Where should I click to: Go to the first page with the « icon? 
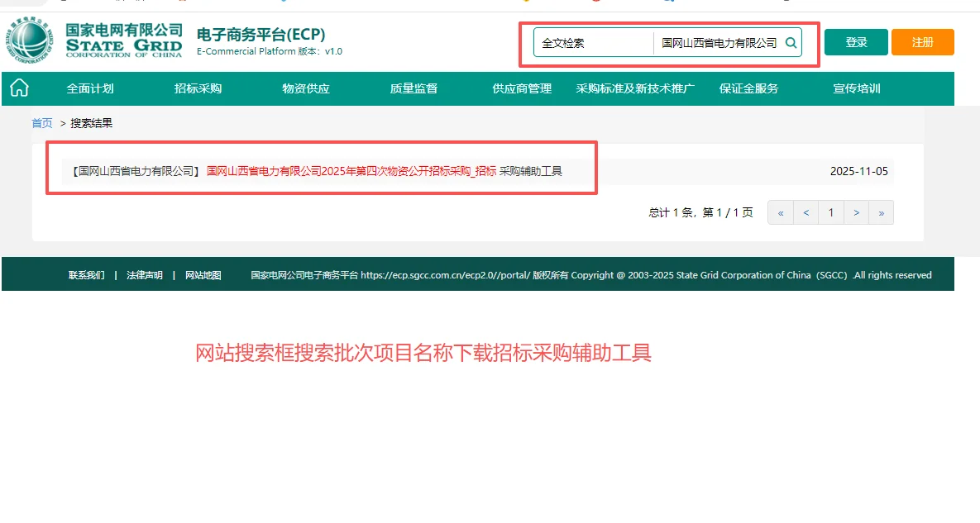[780, 212]
